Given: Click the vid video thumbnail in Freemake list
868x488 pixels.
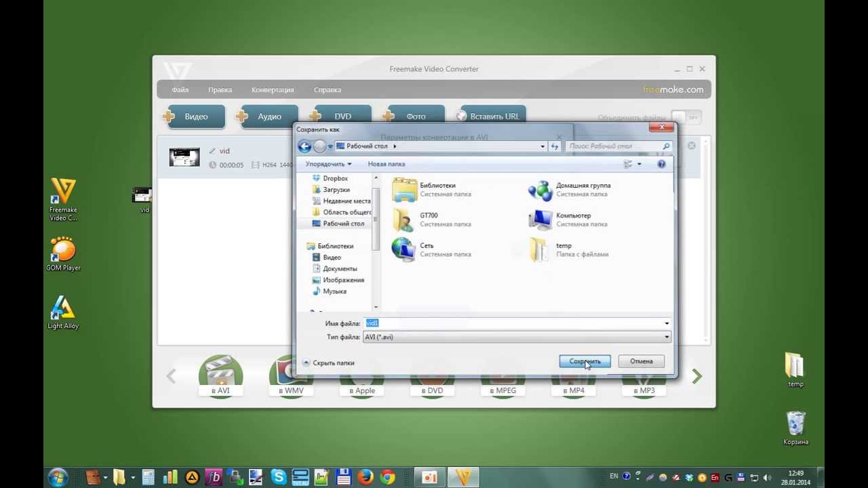Looking at the screenshot, I should coord(184,157).
